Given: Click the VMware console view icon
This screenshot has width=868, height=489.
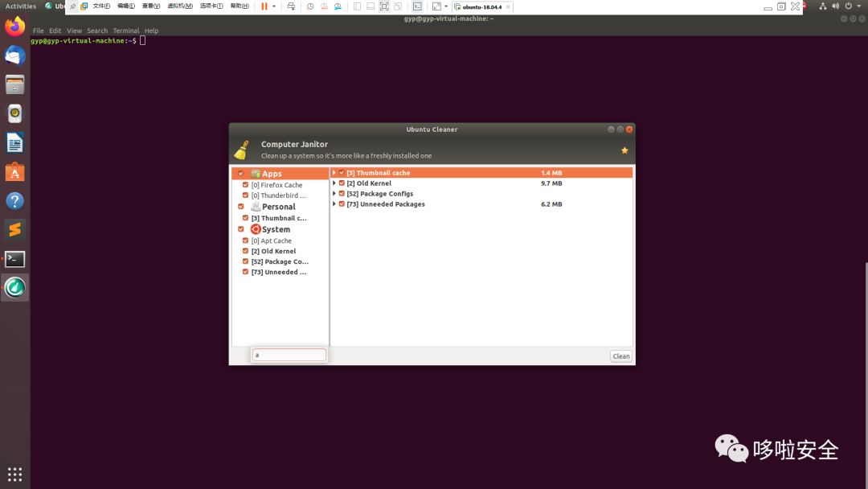Looking at the screenshot, I should click(417, 6).
